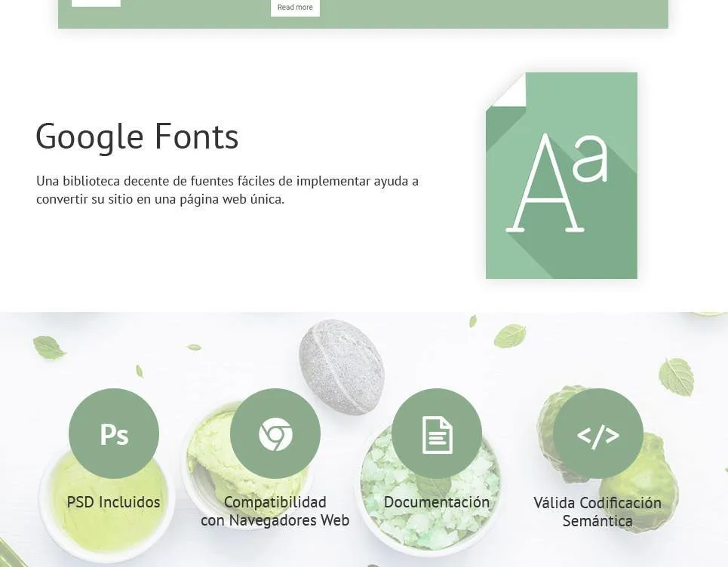The height and width of the screenshot is (567, 728).
Task: Click the Una biblioteca decente paragraph
Action: 228,190
